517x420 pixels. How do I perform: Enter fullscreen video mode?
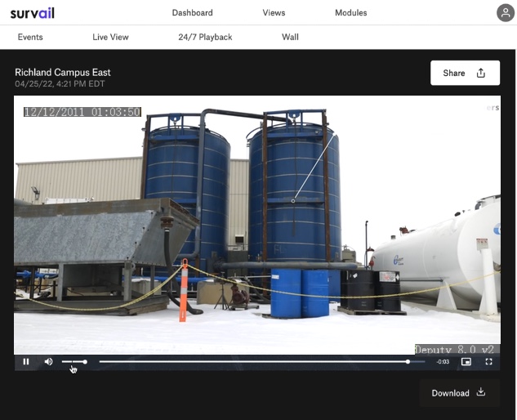point(489,361)
